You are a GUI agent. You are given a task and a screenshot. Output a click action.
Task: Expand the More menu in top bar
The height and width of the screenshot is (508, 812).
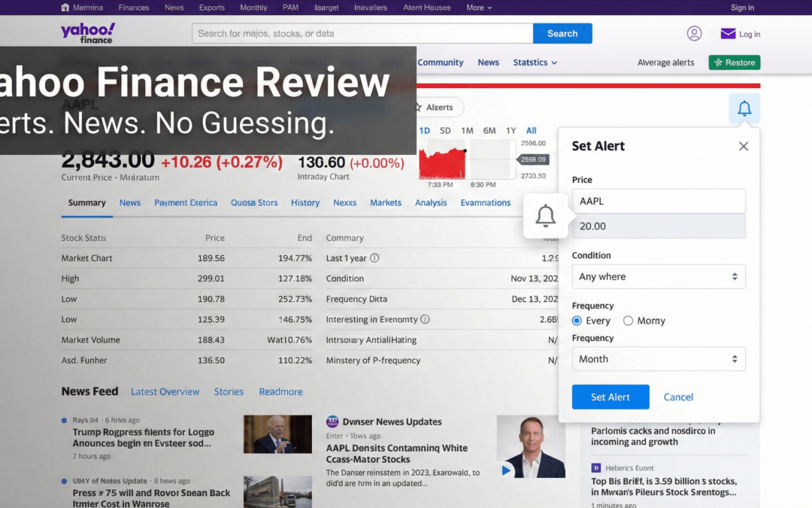click(x=478, y=8)
